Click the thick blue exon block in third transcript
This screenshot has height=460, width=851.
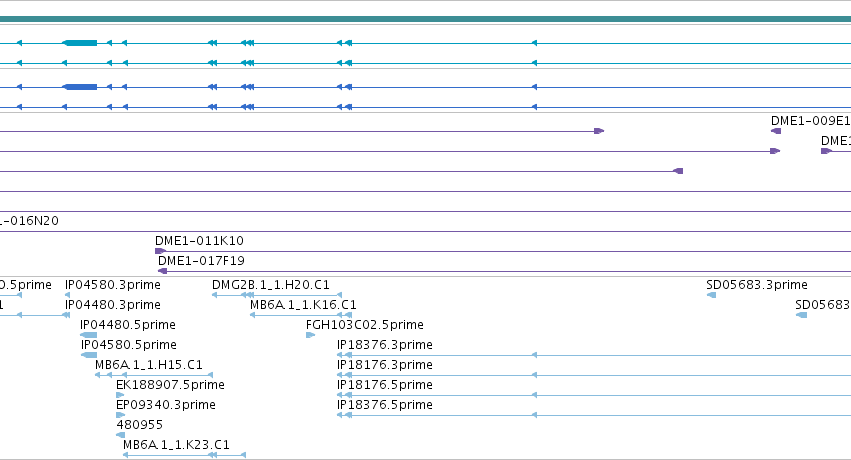coord(80,87)
